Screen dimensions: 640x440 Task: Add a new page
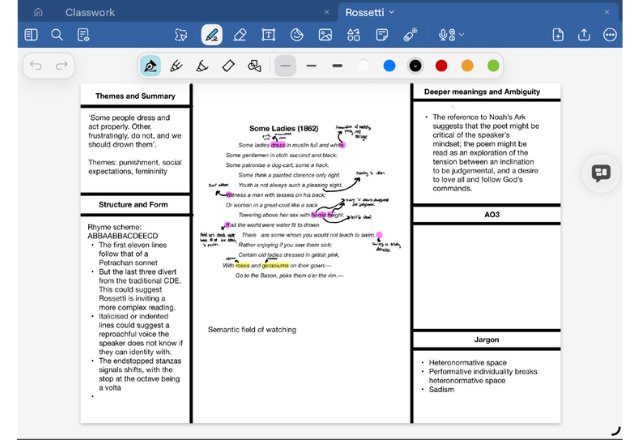pos(558,35)
